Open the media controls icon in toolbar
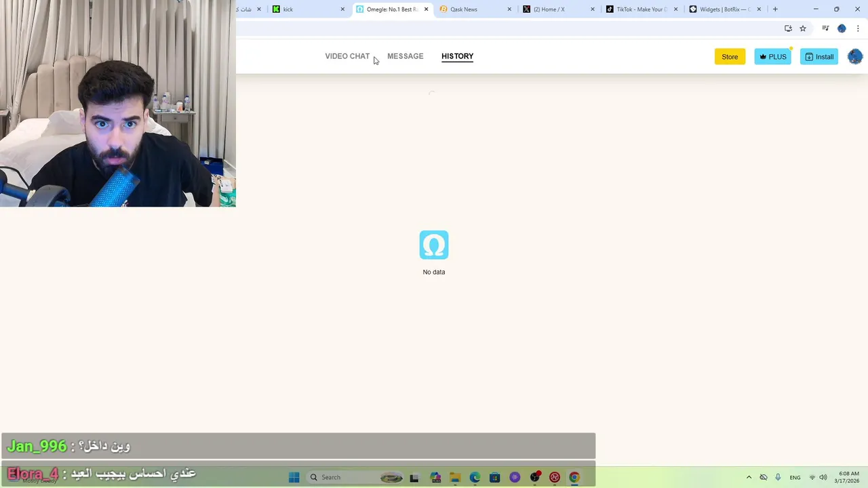This screenshot has height=488, width=868. point(825,28)
